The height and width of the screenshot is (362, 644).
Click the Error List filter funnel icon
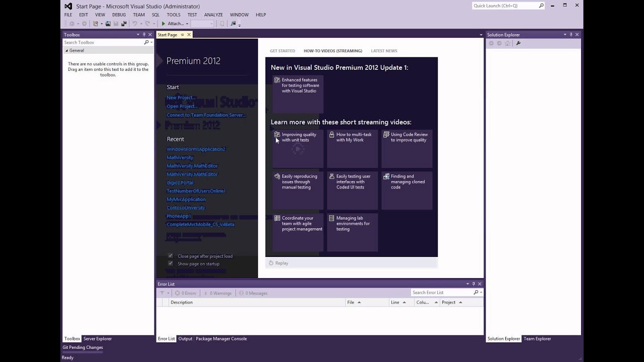pos(162,293)
